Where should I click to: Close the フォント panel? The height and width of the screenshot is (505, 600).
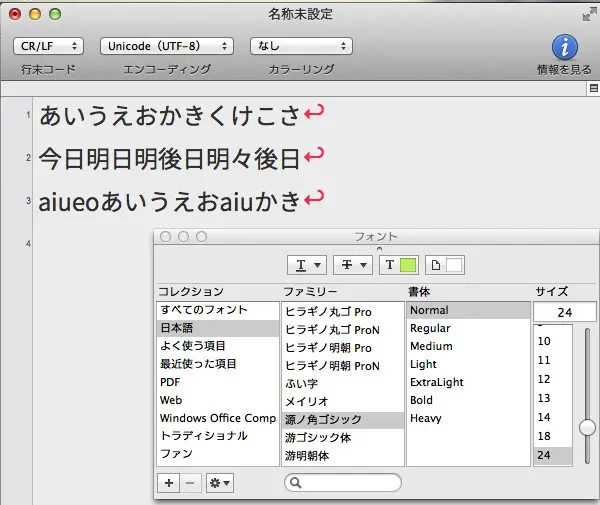point(165,237)
